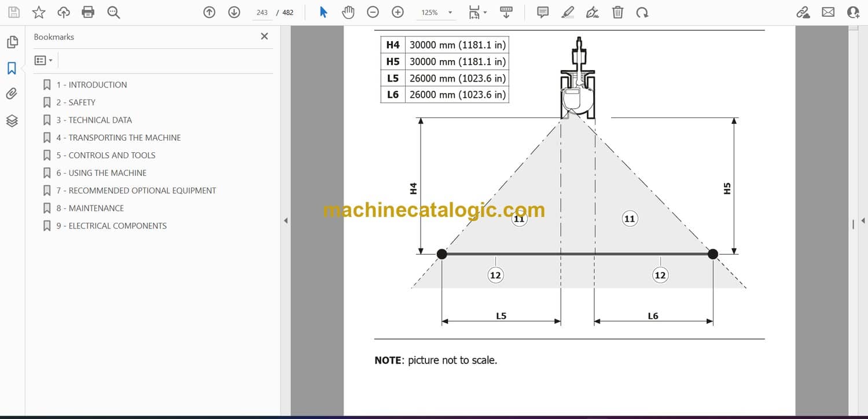Viewport: 868px width, 419px height.
Task: Open the Attachments panel
Action: [x=12, y=94]
